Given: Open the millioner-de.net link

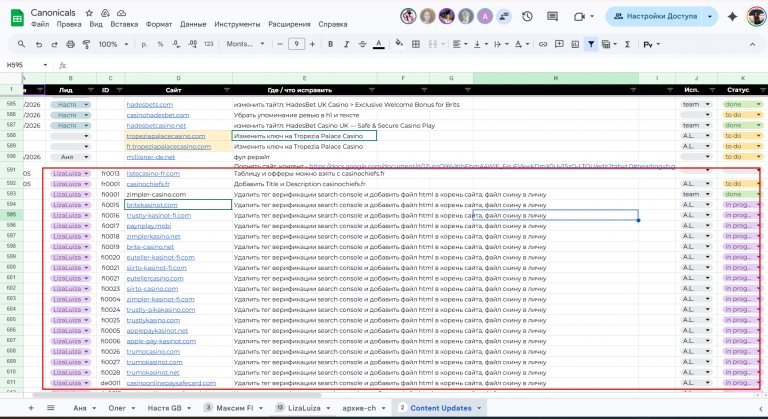Looking at the screenshot, I should pos(150,157).
